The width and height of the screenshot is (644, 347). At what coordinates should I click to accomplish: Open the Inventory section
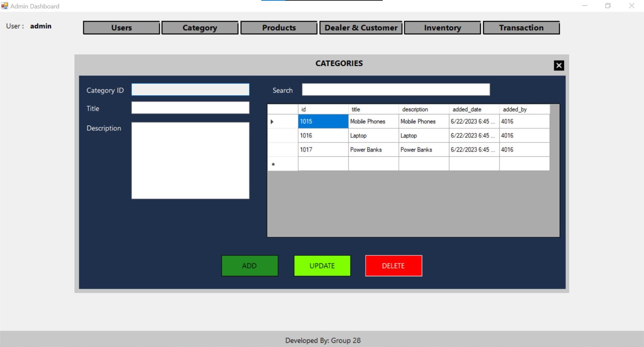[442, 28]
